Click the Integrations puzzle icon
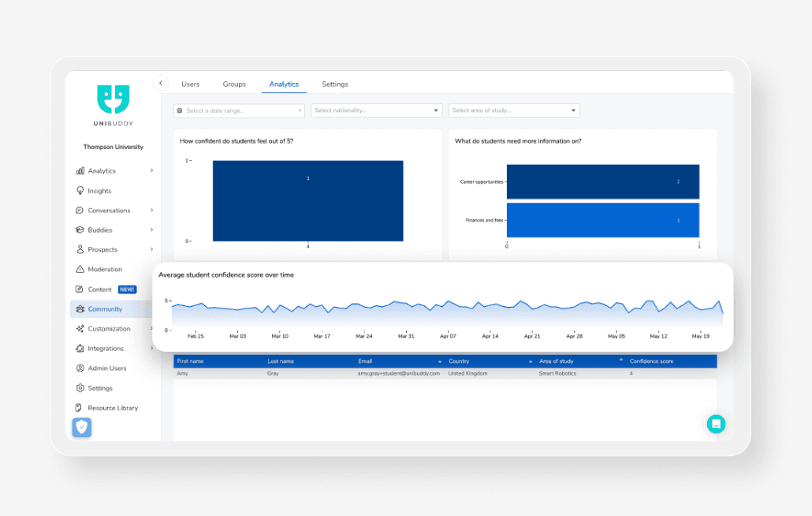Image resolution: width=812 pixels, height=516 pixels. pos(80,348)
